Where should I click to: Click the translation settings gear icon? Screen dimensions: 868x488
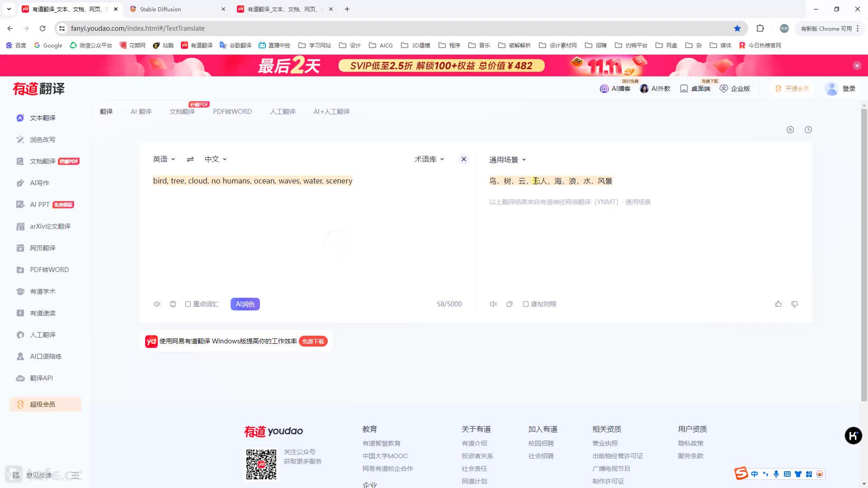(x=790, y=130)
